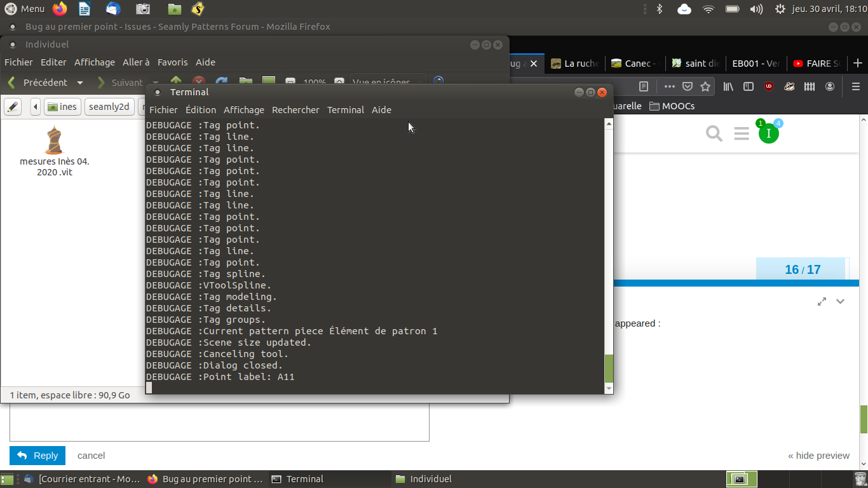Open Firefox hamburger menu
Screen dimensions: 868x488
[x=855, y=86]
